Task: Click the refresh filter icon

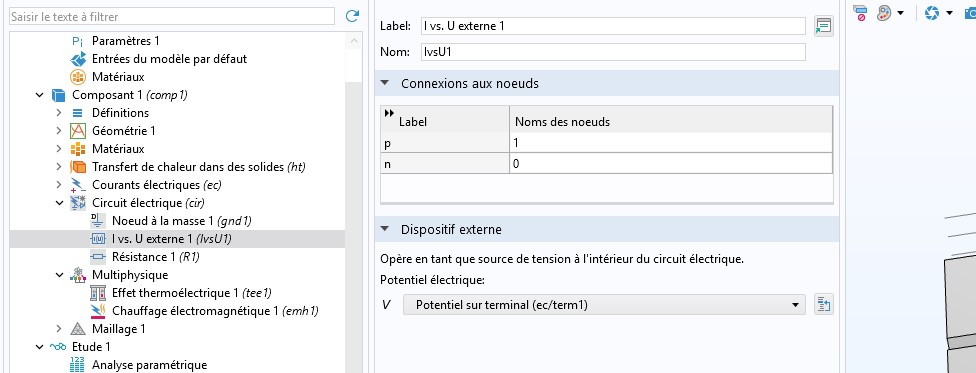Action: [x=352, y=16]
